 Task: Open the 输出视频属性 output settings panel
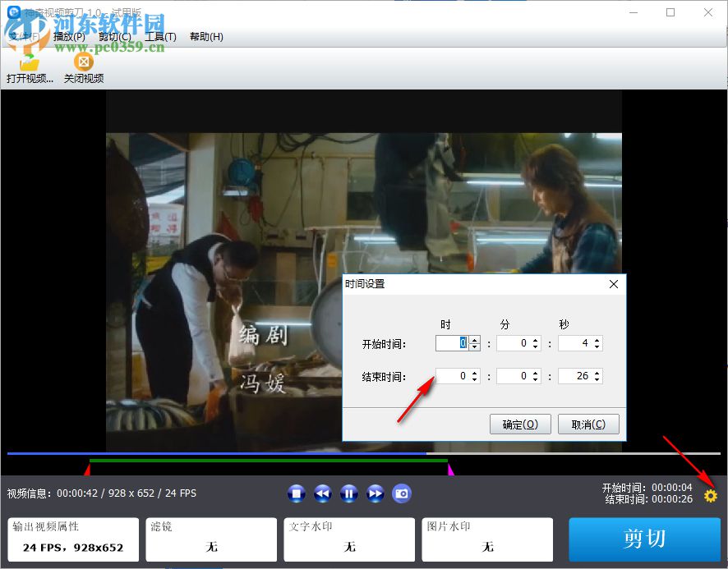point(73,539)
